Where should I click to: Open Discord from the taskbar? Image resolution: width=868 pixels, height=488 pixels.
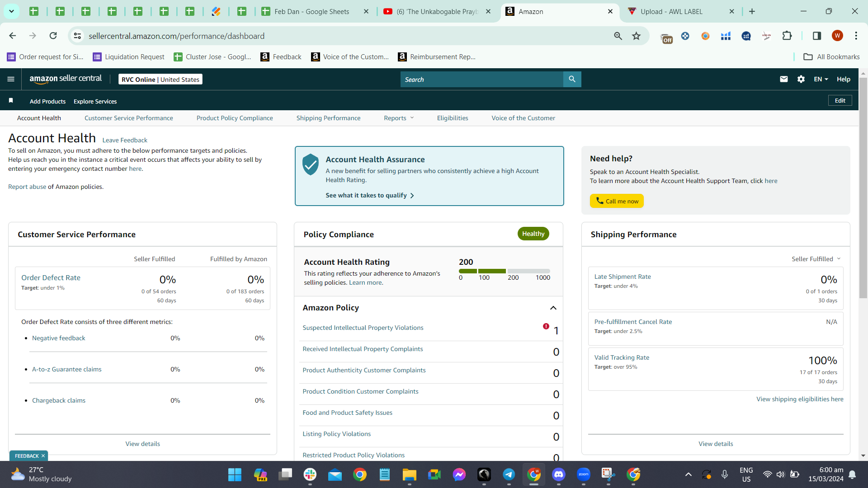point(559,474)
